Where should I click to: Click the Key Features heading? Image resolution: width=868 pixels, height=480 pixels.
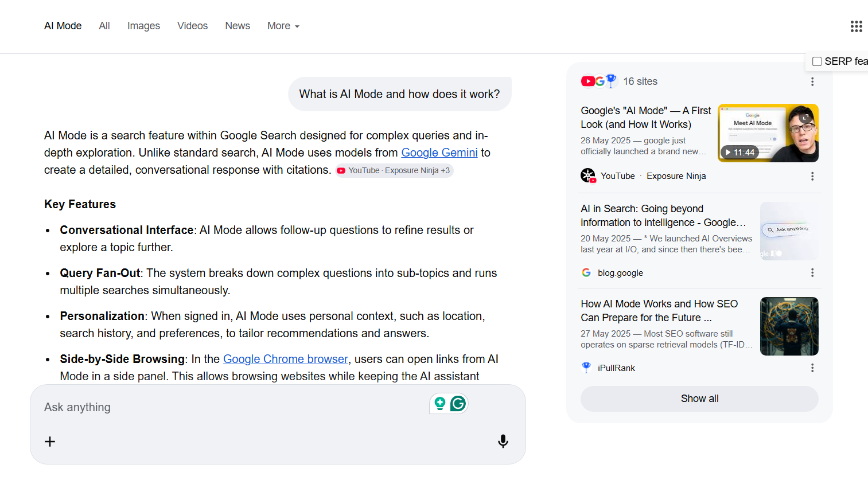pyautogui.click(x=80, y=204)
